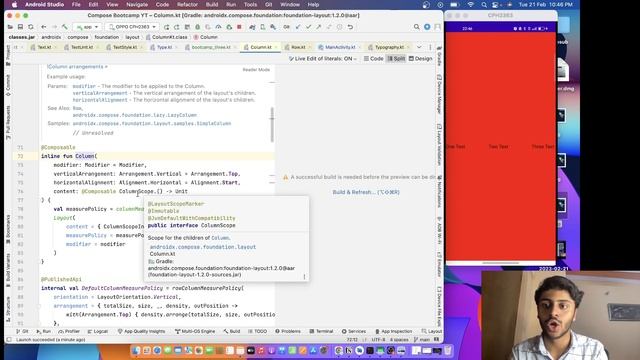Image resolution: width=640 pixels, height=360 pixels.
Task: Switch editor to Split view
Action: click(396, 59)
